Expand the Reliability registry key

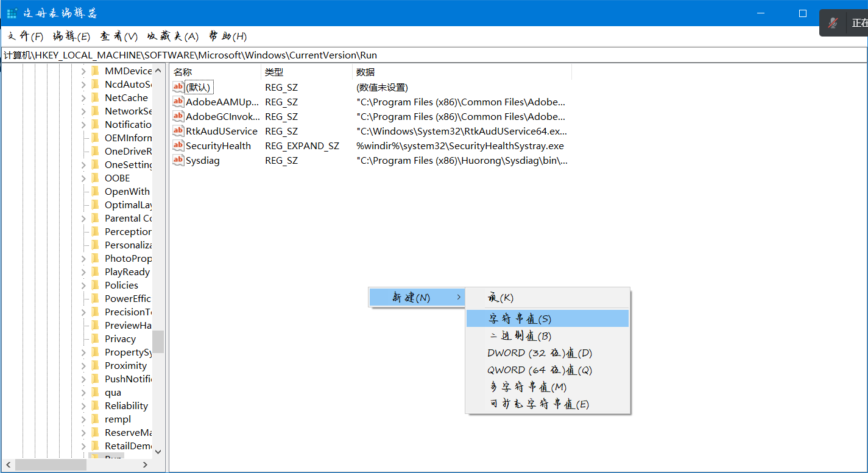[x=85, y=405]
